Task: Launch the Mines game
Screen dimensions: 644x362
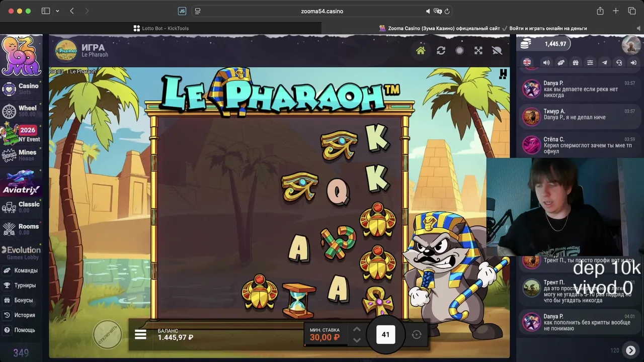Action: tap(20, 155)
